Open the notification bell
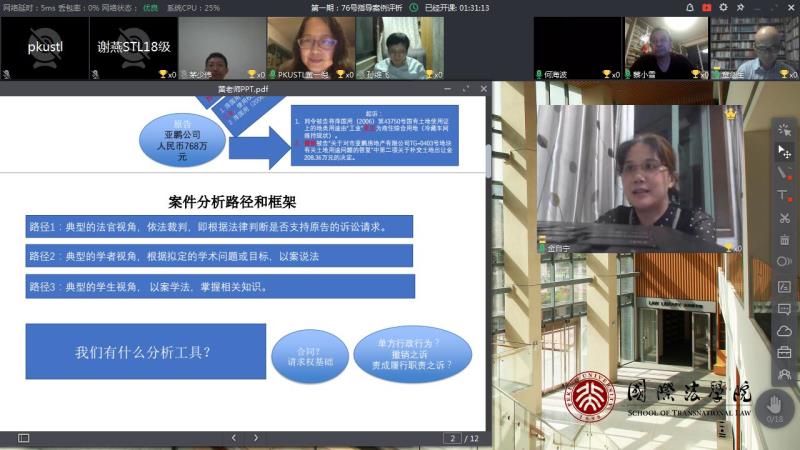This screenshot has width=800, height=450. pos(689,7)
